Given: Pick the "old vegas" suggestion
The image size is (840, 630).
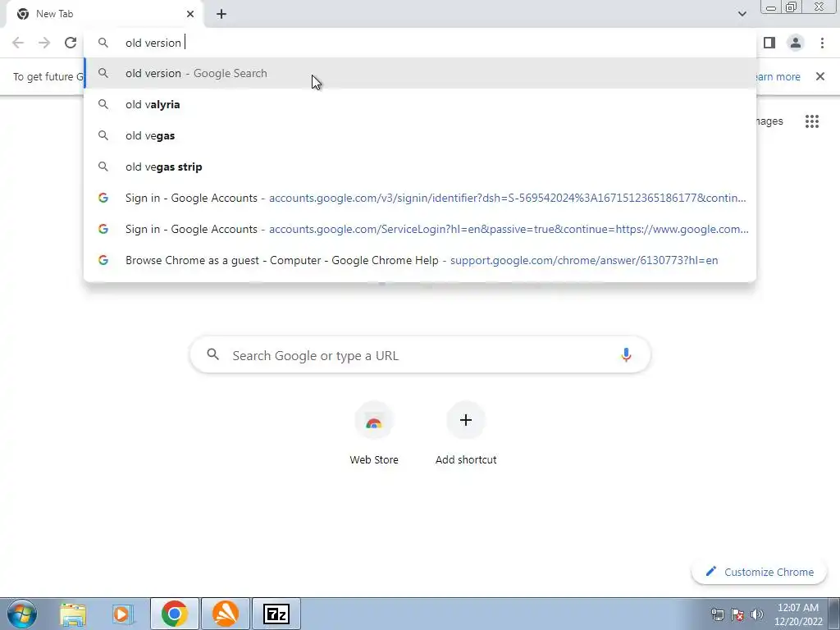Looking at the screenshot, I should pyautogui.click(x=420, y=135).
